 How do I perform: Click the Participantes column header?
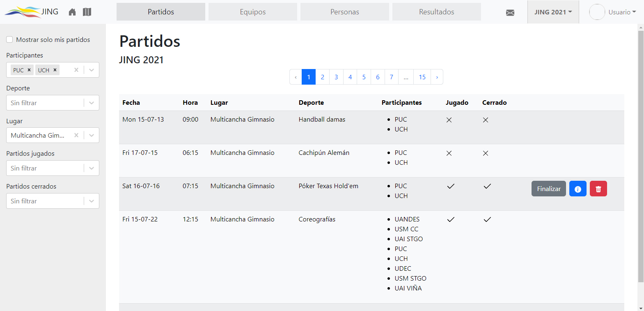402,103
